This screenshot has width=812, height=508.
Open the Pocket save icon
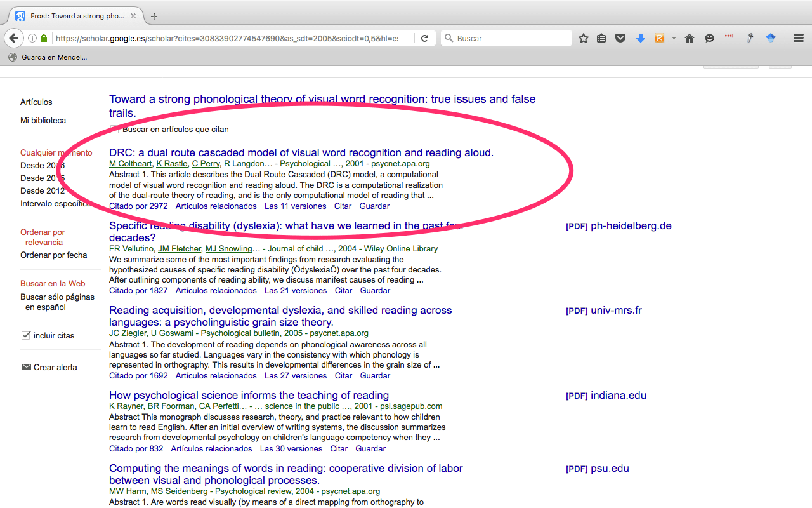coord(620,38)
